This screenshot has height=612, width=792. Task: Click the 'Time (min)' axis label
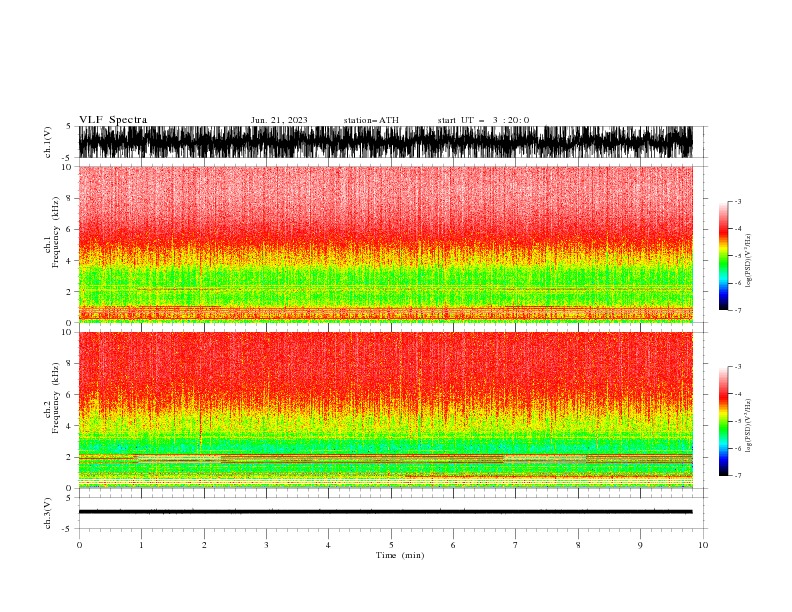point(400,555)
